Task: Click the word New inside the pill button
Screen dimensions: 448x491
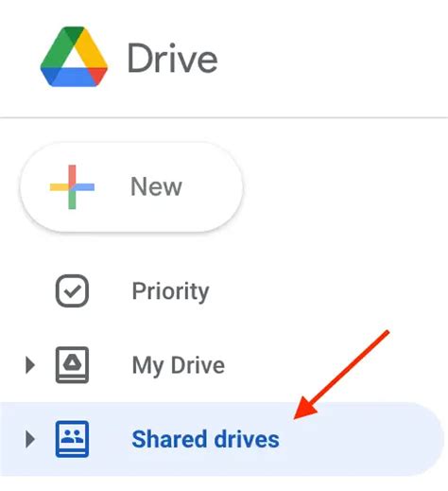Action: point(156,186)
